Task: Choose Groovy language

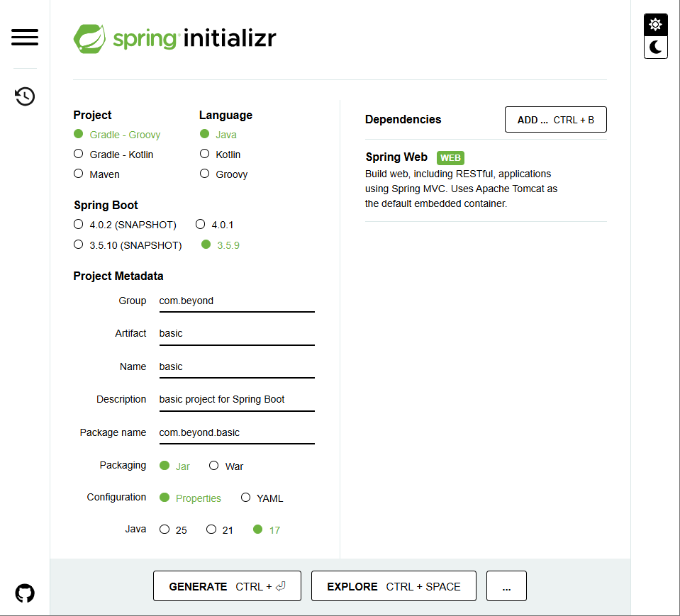Action: click(x=224, y=174)
